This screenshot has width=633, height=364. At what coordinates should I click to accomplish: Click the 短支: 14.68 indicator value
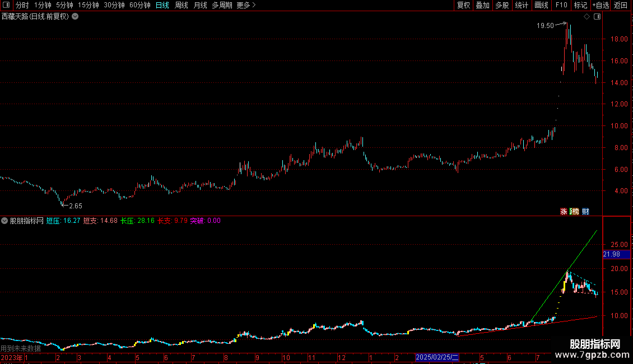coord(100,221)
